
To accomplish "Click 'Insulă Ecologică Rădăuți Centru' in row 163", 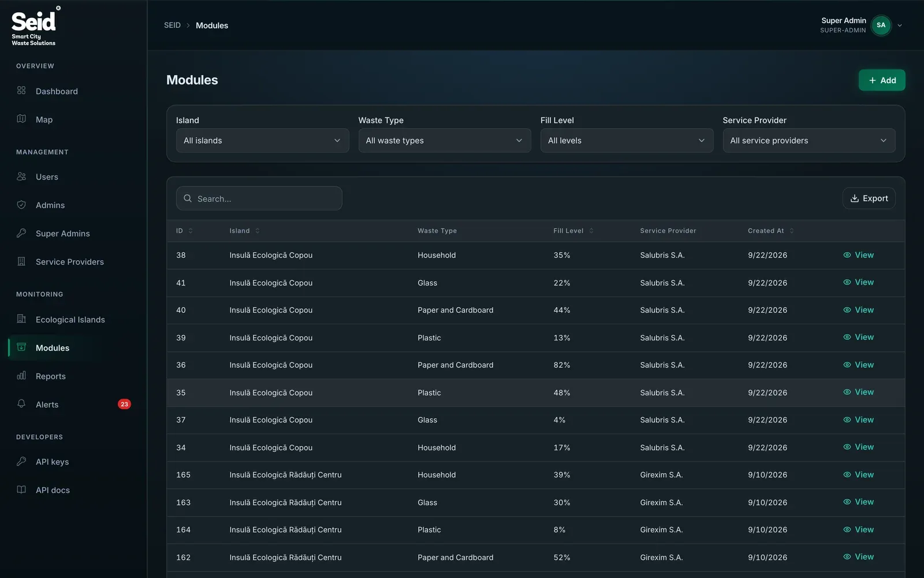I will tap(285, 503).
